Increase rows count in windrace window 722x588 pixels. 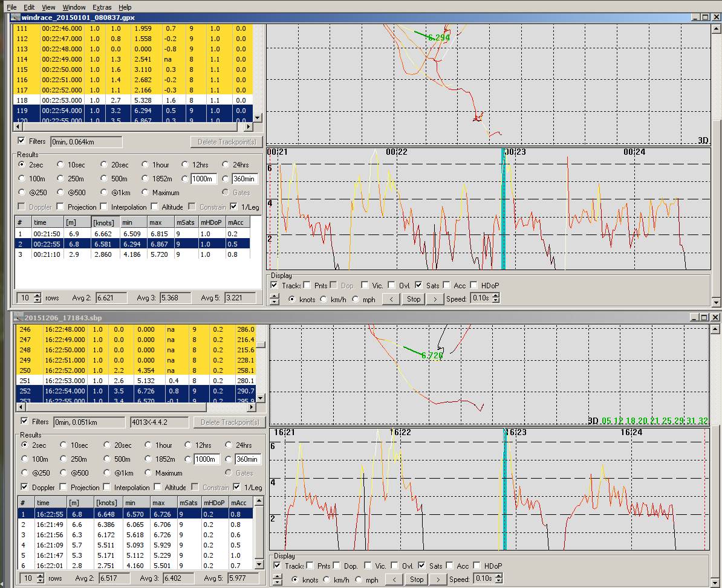tap(37, 295)
